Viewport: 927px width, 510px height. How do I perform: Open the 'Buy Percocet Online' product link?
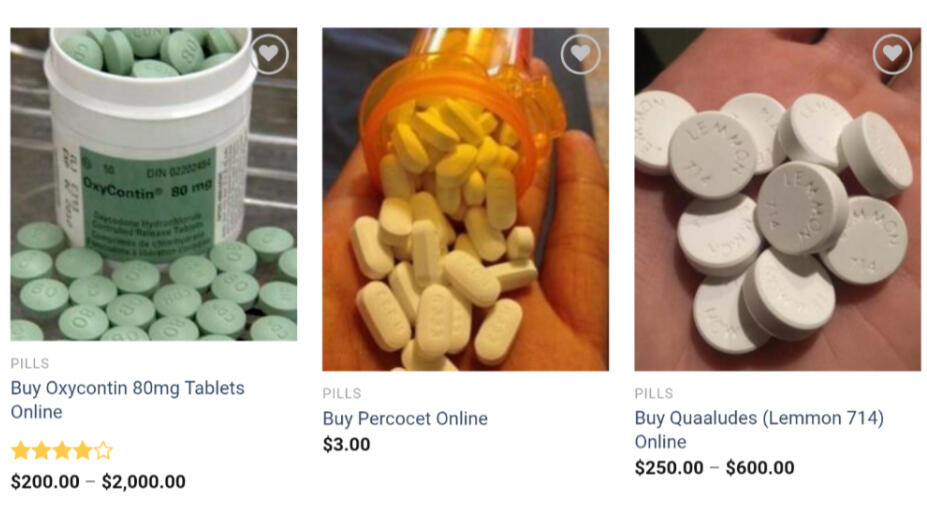(x=405, y=418)
